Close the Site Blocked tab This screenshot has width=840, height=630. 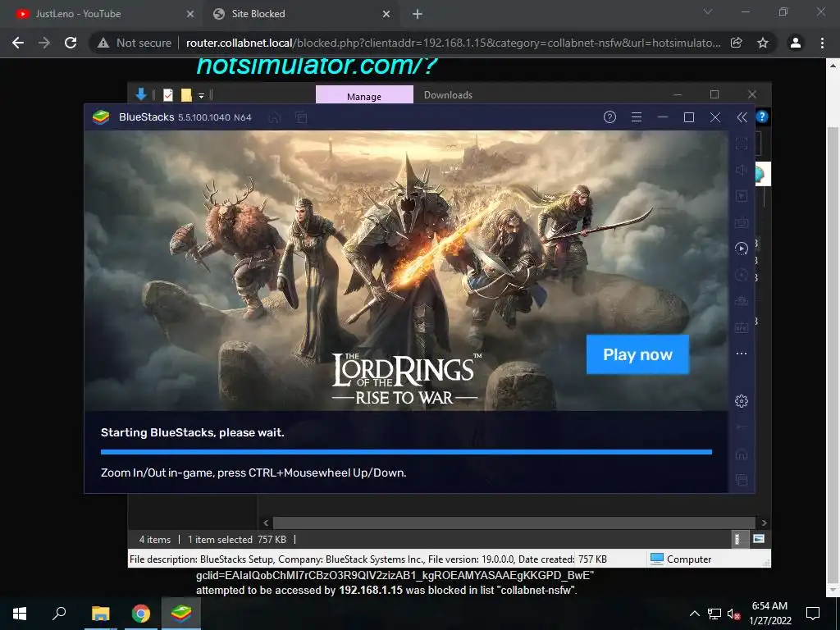[386, 14]
